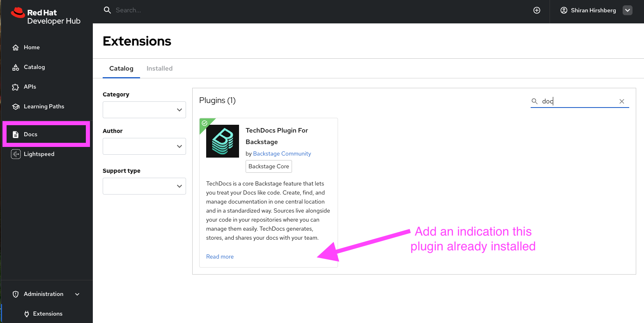The height and width of the screenshot is (323, 644).
Task: Collapse the Administration section chevron
Action: [x=77, y=294]
